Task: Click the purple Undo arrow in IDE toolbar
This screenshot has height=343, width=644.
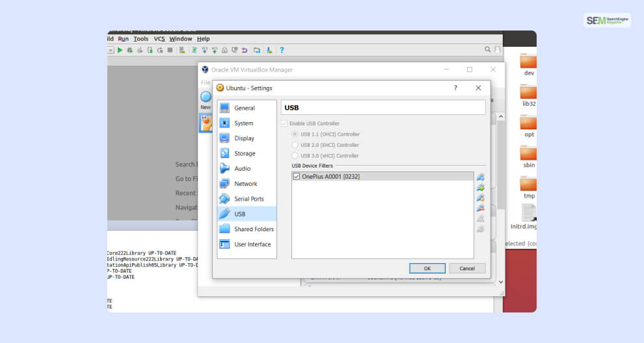Action: [245, 50]
